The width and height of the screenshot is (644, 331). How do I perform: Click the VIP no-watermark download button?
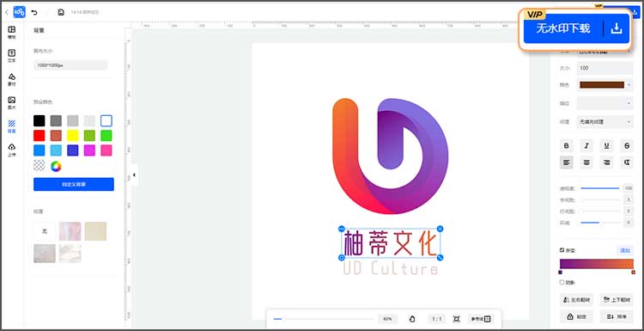[x=576, y=28]
